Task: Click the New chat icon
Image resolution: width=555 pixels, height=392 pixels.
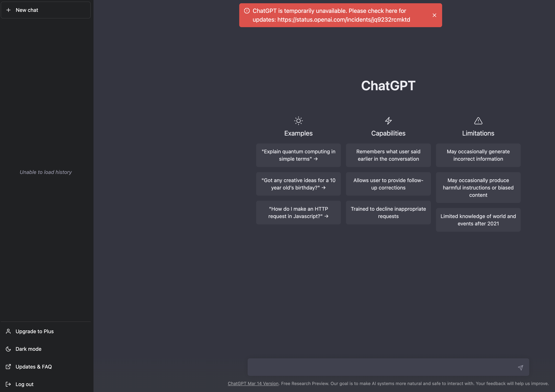Action: pos(9,9)
